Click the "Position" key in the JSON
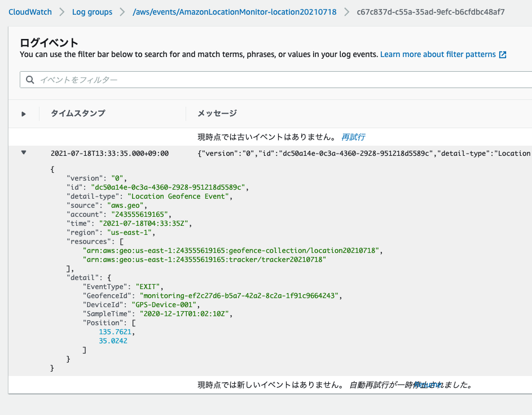 103,323
